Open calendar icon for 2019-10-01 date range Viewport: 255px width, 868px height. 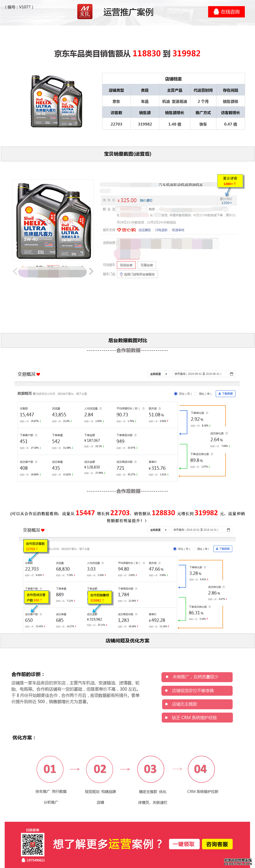pos(228,530)
